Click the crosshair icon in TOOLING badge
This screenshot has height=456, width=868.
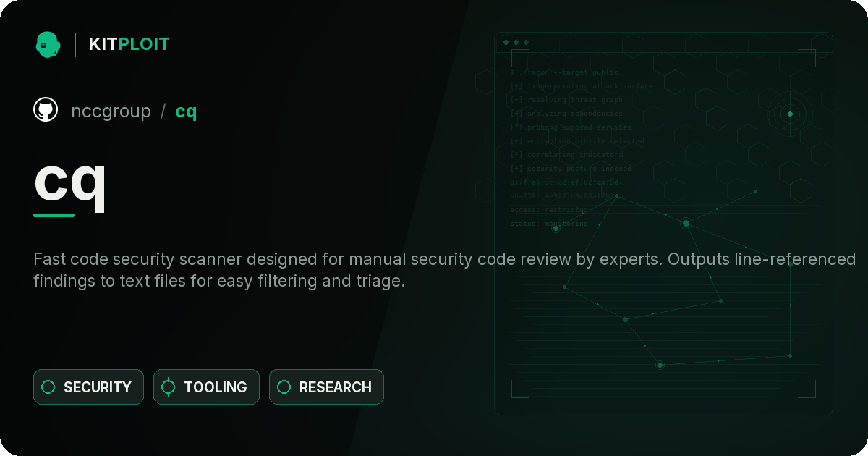tap(169, 387)
